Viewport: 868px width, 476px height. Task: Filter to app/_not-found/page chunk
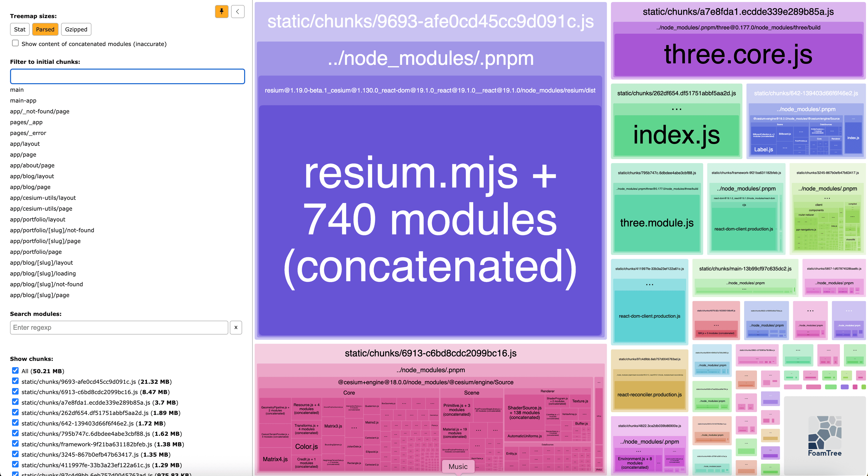click(x=40, y=111)
